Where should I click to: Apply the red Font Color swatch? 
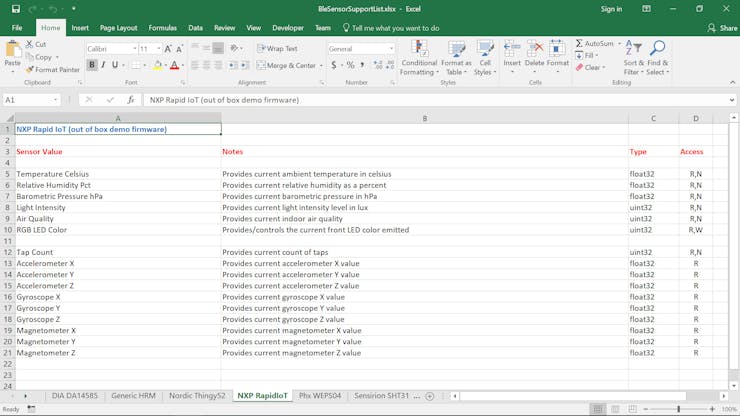pos(174,65)
